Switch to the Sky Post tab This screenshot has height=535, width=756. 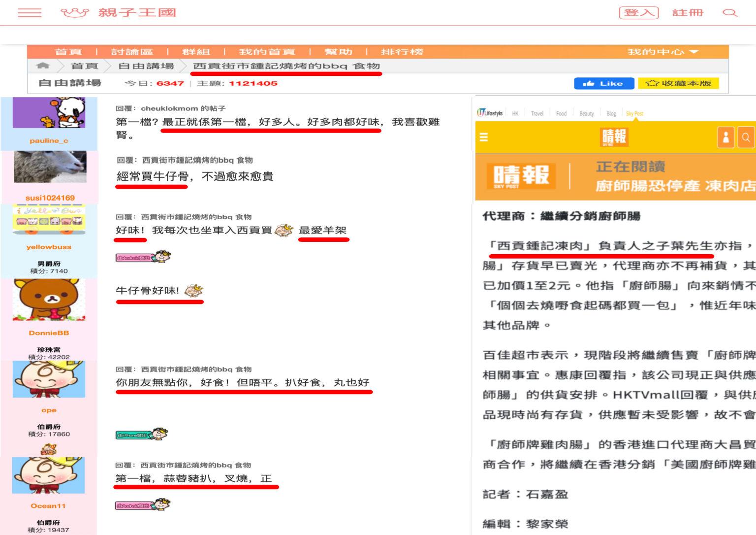click(x=635, y=113)
